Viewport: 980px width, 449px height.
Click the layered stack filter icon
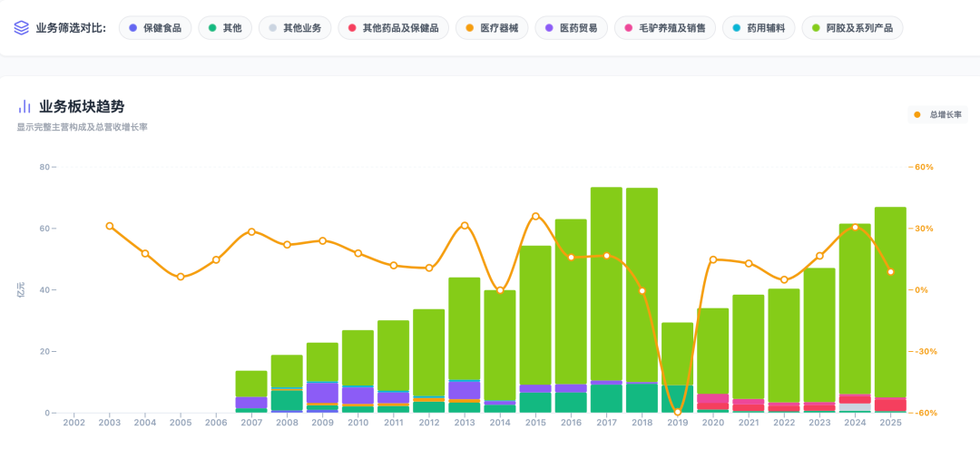pyautogui.click(x=22, y=28)
